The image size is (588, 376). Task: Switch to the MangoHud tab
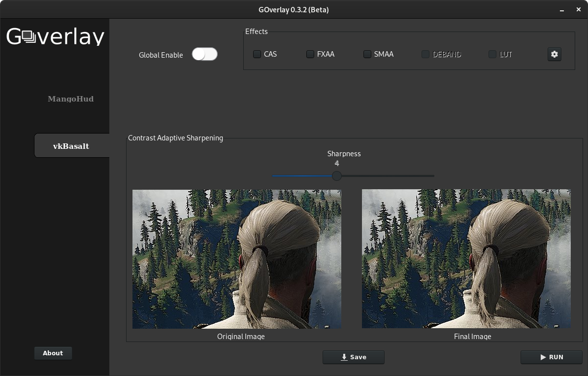[70, 99]
